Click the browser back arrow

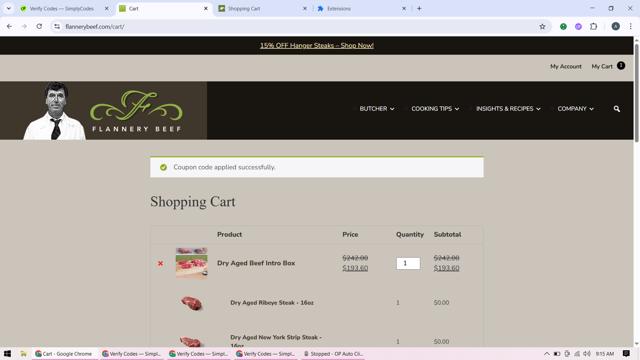click(x=9, y=27)
